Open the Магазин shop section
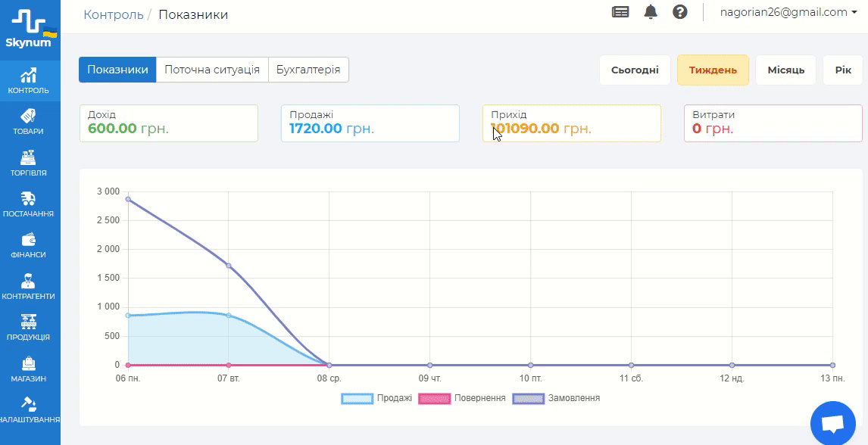868x445 pixels. (x=29, y=369)
